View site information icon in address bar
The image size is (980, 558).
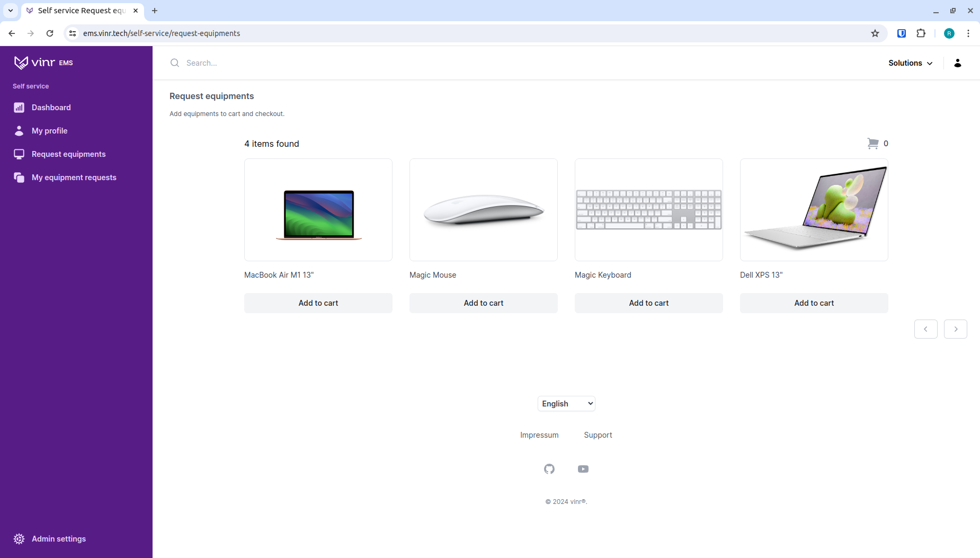click(x=73, y=33)
